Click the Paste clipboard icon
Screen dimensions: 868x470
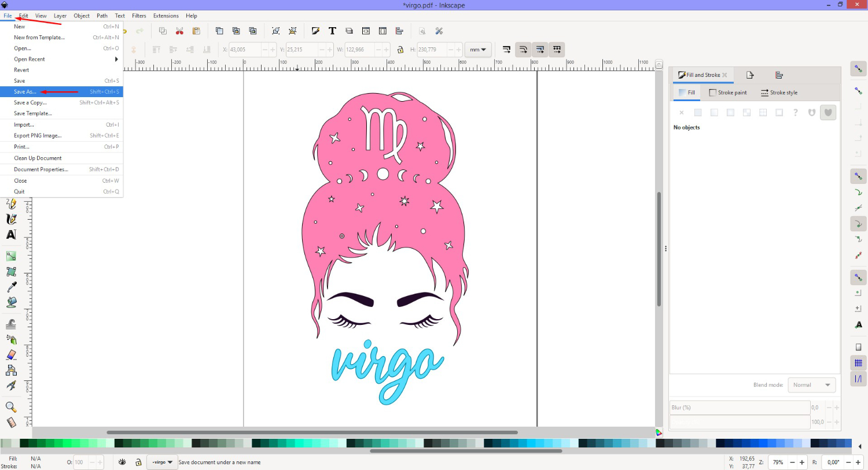(196, 31)
